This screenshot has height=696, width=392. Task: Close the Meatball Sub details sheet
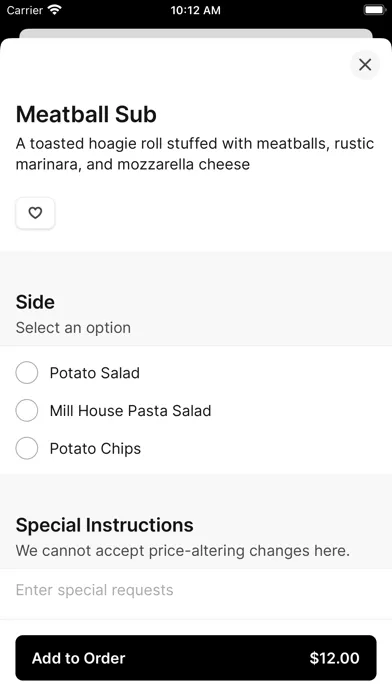click(365, 65)
